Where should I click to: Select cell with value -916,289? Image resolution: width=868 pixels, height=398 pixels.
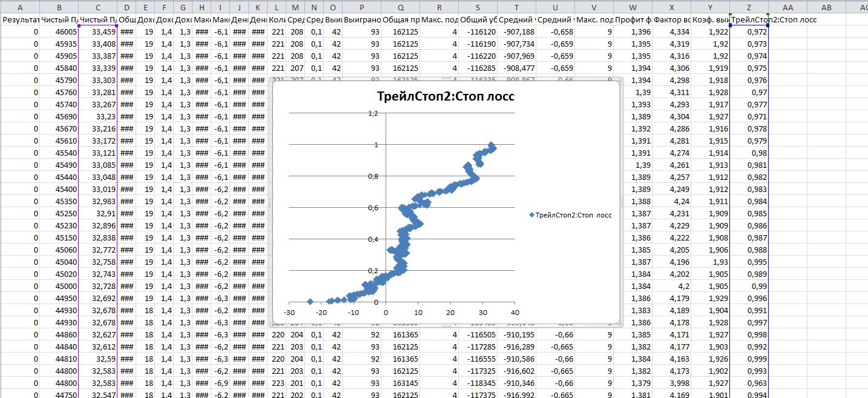(516, 347)
